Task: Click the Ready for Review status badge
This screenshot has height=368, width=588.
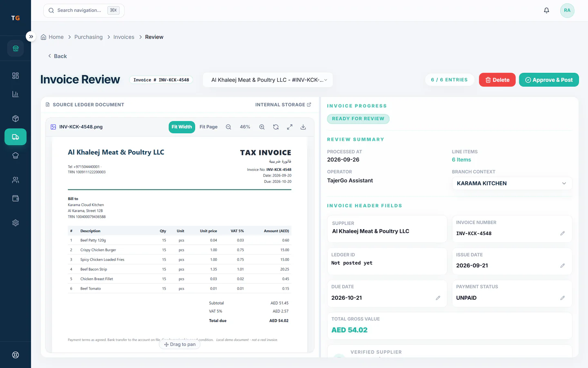Action: (x=358, y=119)
